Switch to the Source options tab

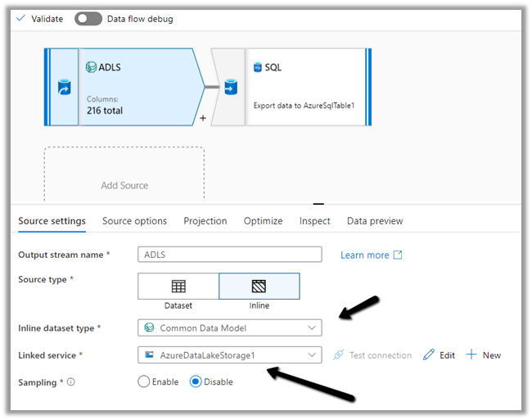(134, 221)
